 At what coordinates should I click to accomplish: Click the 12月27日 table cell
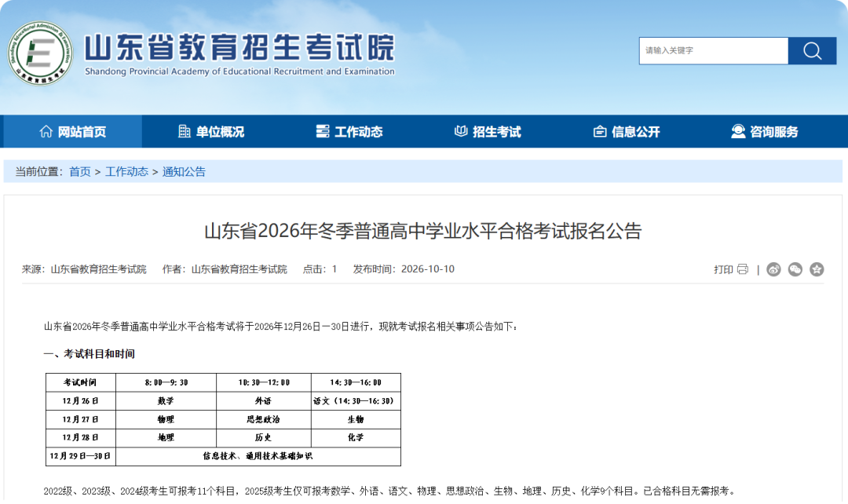(81, 419)
